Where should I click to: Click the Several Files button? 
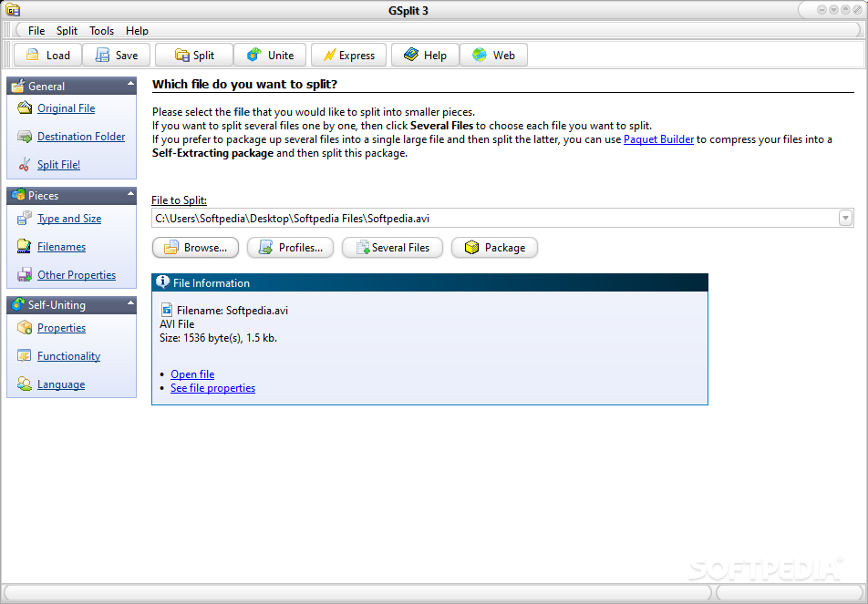click(392, 247)
